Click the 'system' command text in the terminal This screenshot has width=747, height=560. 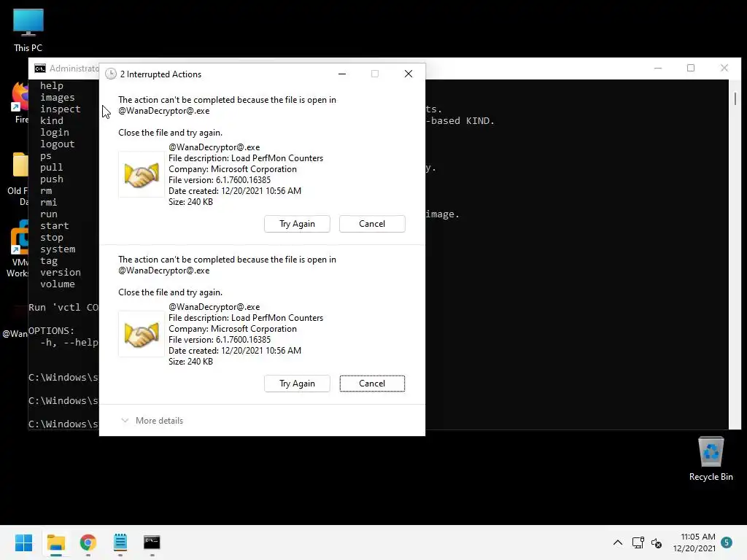[58, 249]
